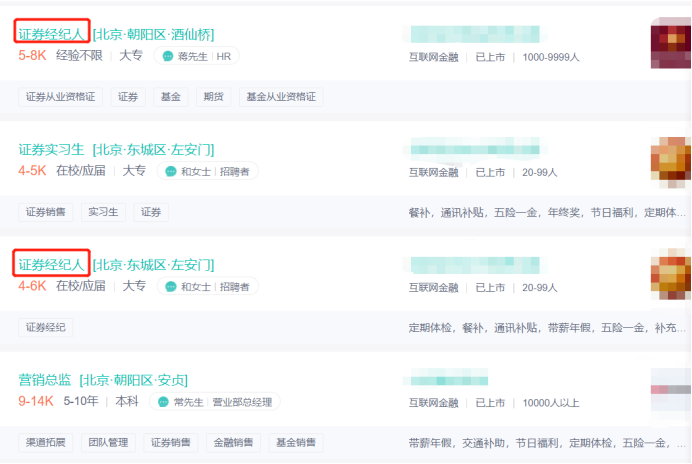Open the 证券经纪人 job in 朝阳区·酒仙桥

52,34
